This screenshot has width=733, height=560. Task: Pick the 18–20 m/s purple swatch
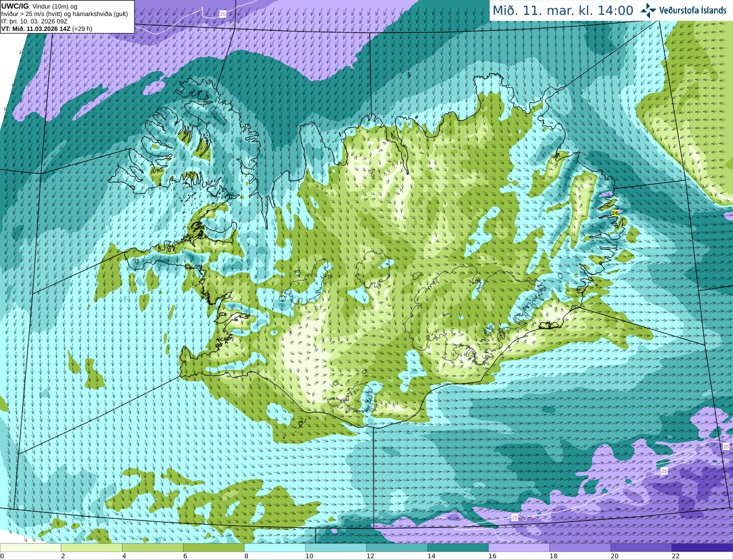[580, 547]
